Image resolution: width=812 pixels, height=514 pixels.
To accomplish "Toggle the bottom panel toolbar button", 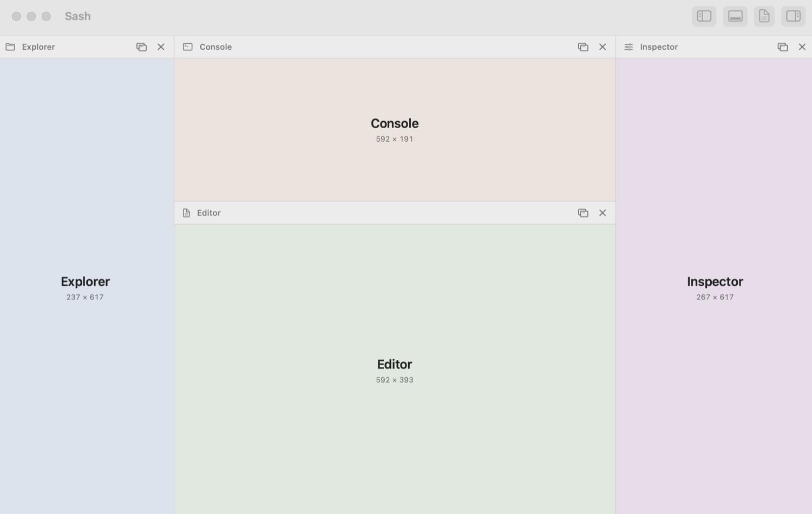I will [735, 16].
